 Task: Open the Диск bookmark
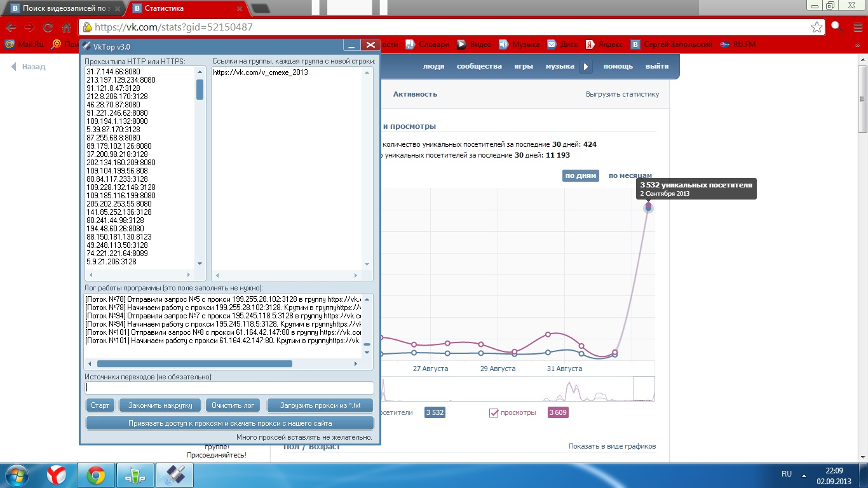click(x=562, y=44)
